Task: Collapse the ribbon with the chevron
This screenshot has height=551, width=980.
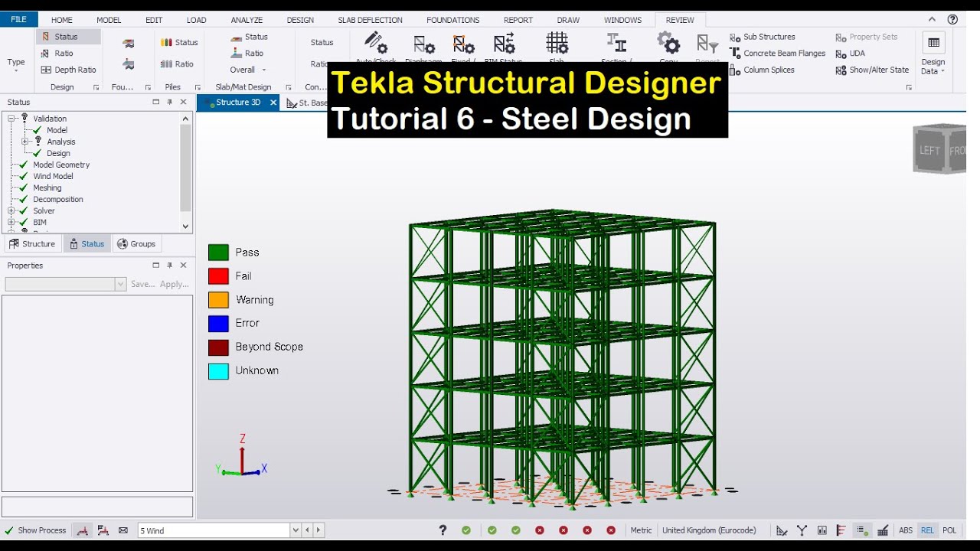Action: coord(932,20)
